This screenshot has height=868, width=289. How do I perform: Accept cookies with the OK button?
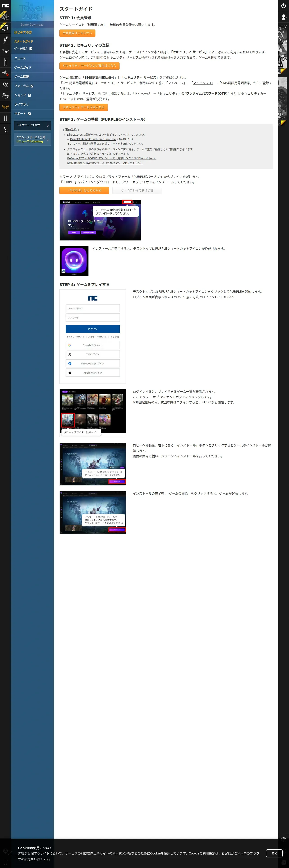pos(274,853)
